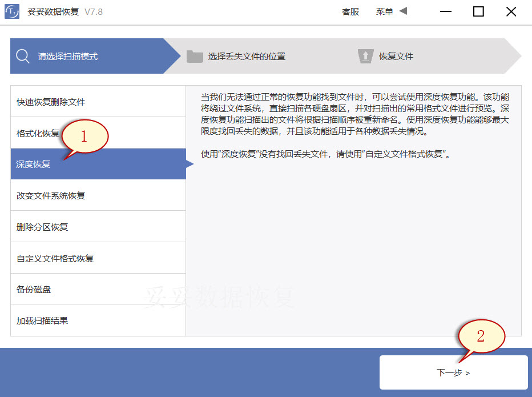Select 改变文件系统恢复 mode

(x=98, y=195)
